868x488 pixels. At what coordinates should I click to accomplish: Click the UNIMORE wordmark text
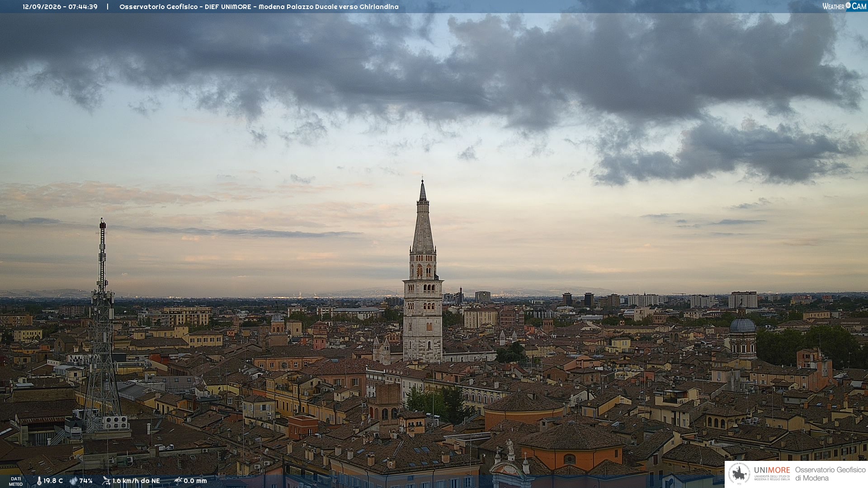tap(772, 470)
